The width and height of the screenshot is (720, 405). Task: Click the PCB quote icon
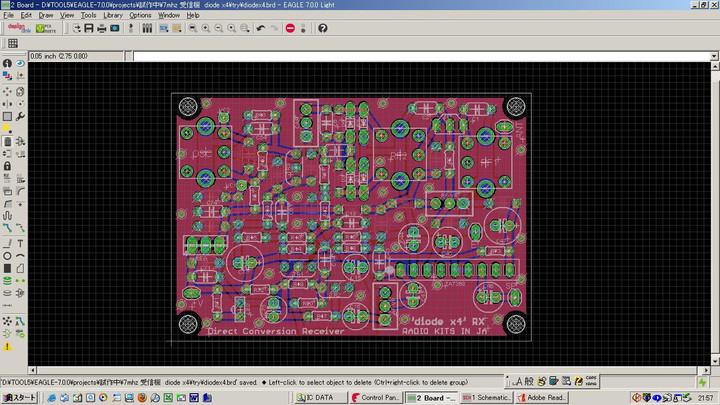pos(46,28)
